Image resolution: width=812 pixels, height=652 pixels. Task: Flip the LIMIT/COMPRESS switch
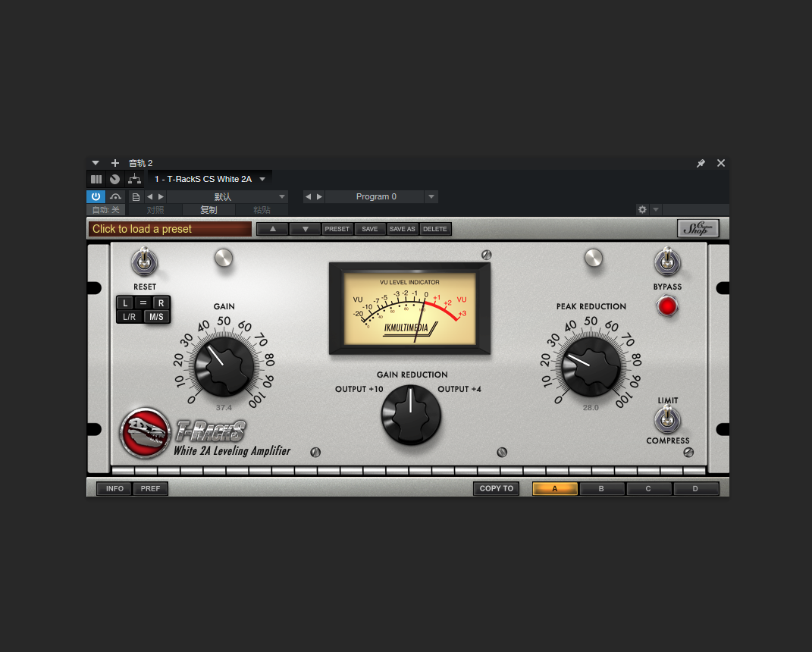click(667, 420)
